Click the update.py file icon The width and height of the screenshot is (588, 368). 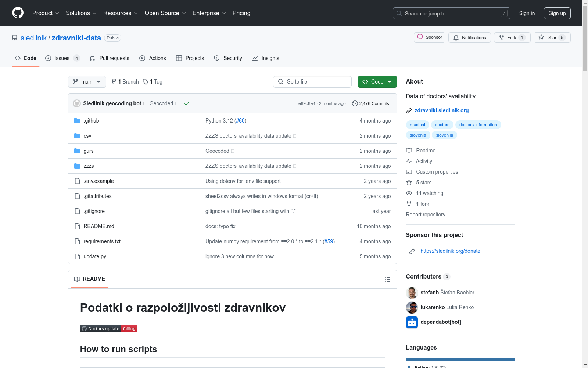pos(77,256)
